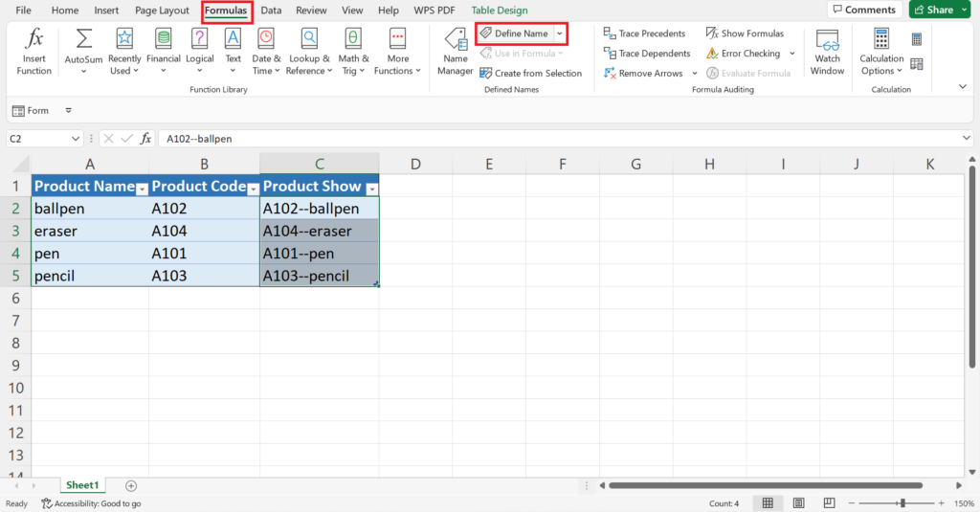Expand the formula bar
980x512 pixels.
tap(967, 138)
